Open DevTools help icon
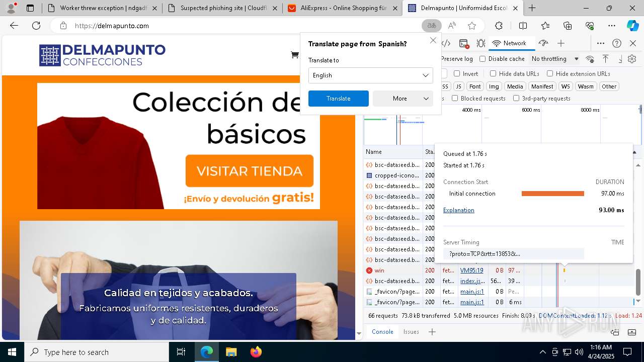This screenshot has height=362, width=644. 617,43
